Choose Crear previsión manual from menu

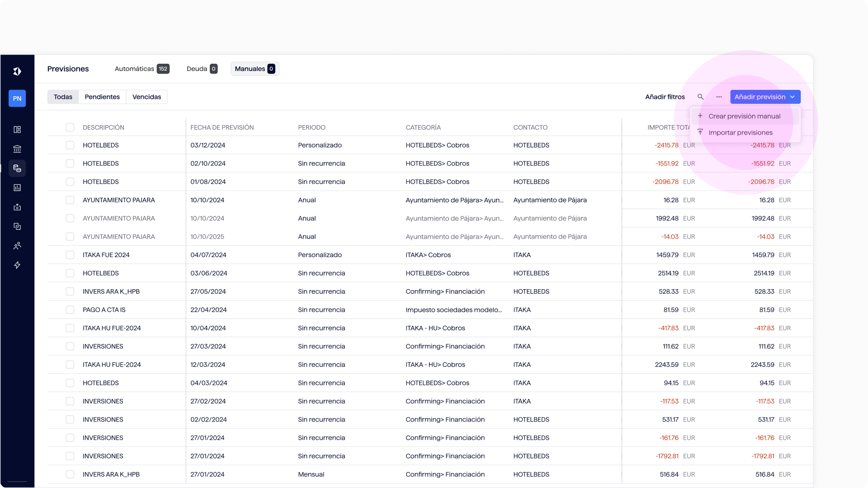745,116
